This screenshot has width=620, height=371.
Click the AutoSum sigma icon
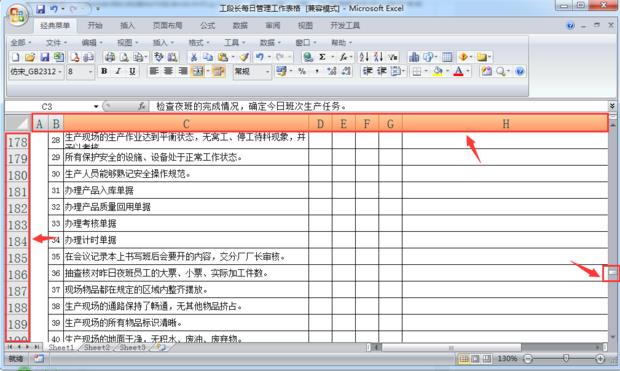322,57
